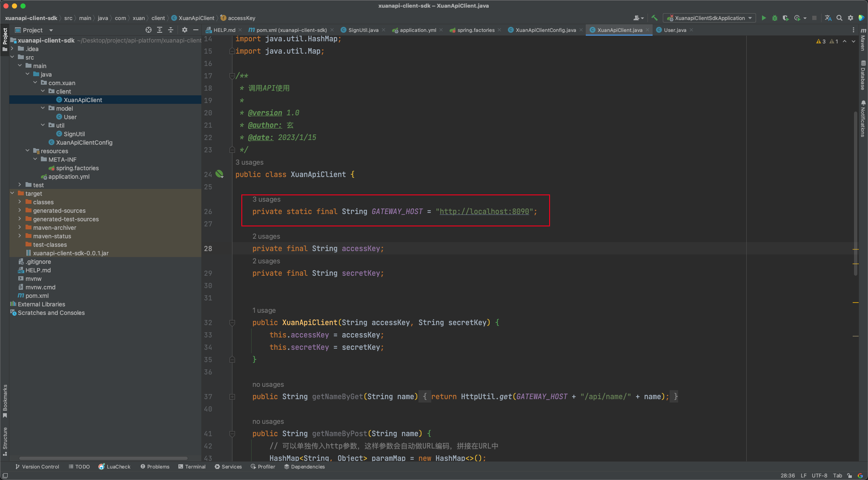Expand the test folder node
Screen dimensions: 868x480
[x=20, y=185]
